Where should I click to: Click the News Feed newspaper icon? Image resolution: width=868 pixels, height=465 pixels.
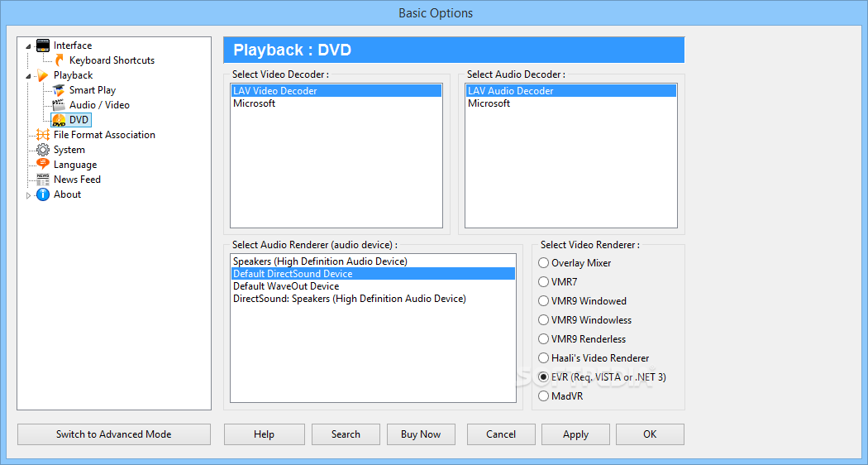43,179
